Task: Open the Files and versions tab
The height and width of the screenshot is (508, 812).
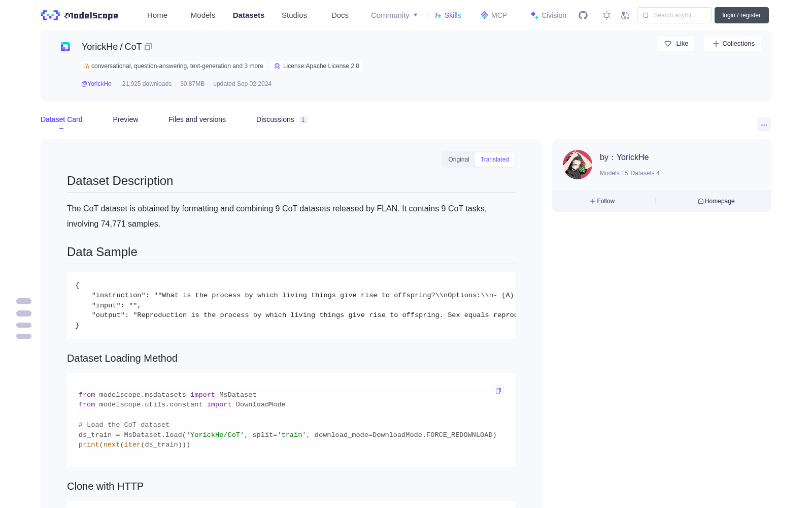Action: [x=197, y=119]
